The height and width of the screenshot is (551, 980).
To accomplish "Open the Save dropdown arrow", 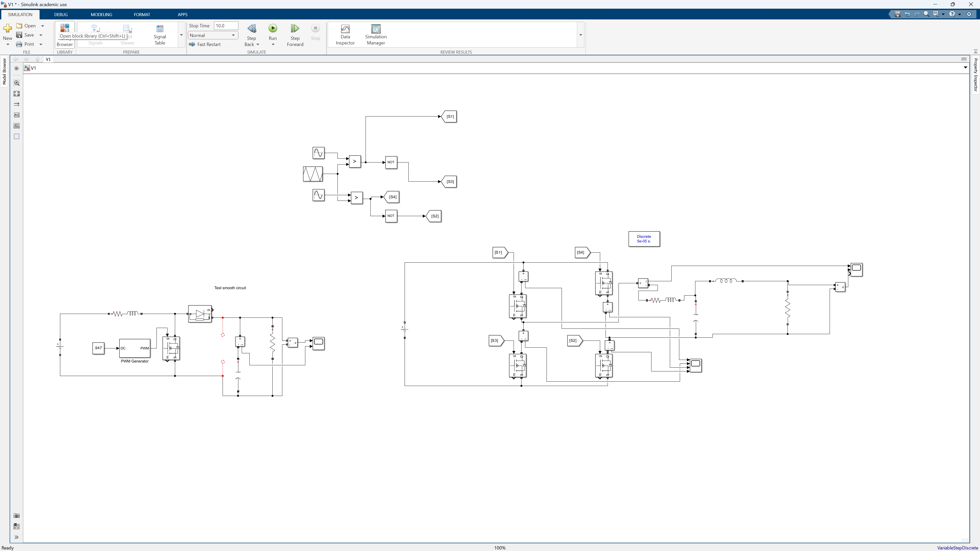I will pos(41,35).
